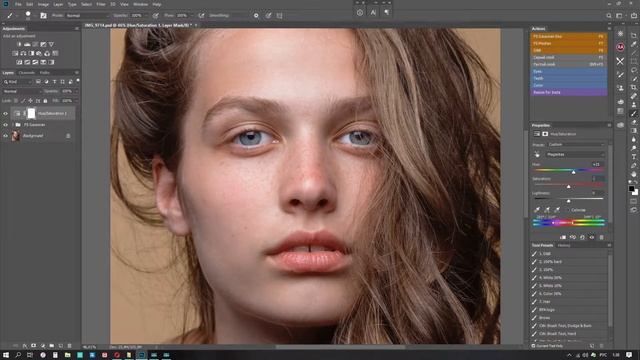Toggle pressure for opacity in options bar

coord(156,16)
